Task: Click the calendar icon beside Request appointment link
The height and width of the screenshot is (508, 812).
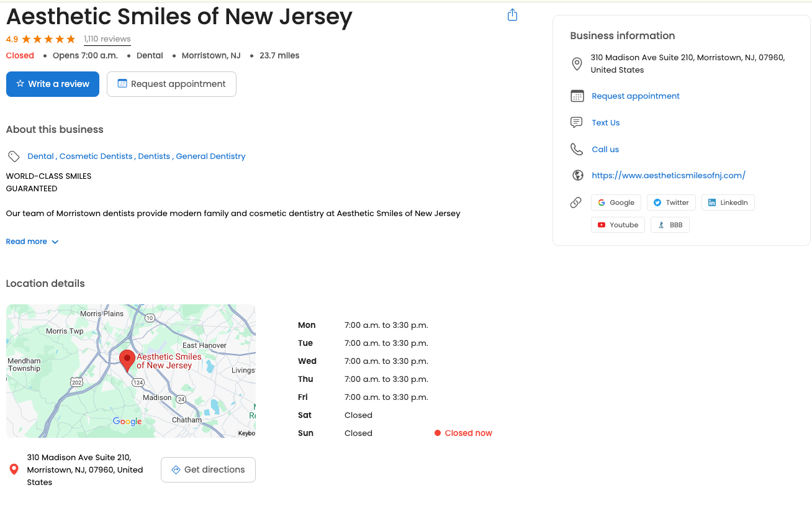Action: pyautogui.click(x=577, y=96)
